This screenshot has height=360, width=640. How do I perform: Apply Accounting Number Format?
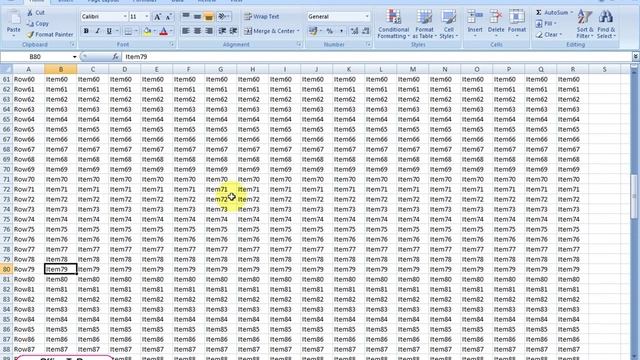(313, 31)
